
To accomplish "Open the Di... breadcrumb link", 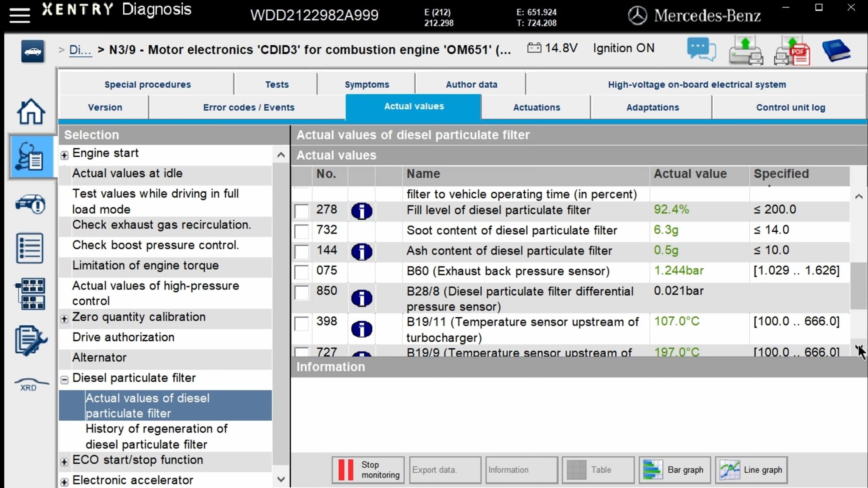I will pyautogui.click(x=80, y=50).
